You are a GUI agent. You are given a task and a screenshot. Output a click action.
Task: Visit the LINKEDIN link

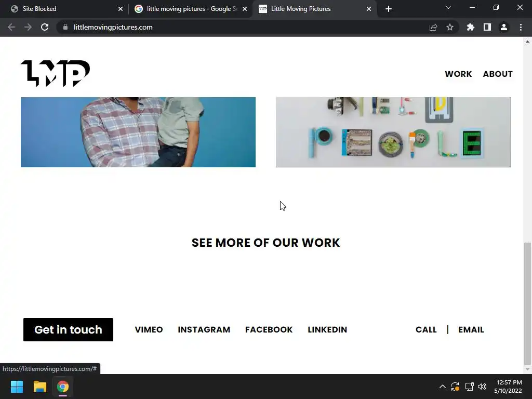(327, 329)
